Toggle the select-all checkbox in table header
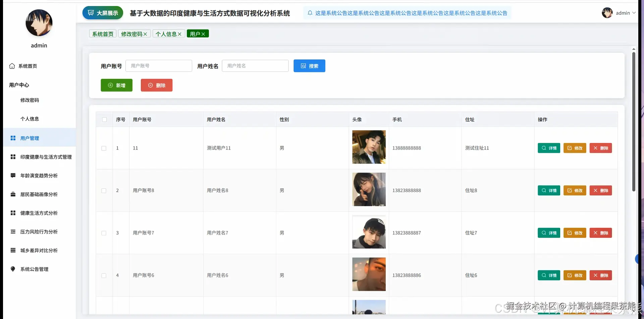Viewport: 644px width, 319px height. tap(104, 120)
